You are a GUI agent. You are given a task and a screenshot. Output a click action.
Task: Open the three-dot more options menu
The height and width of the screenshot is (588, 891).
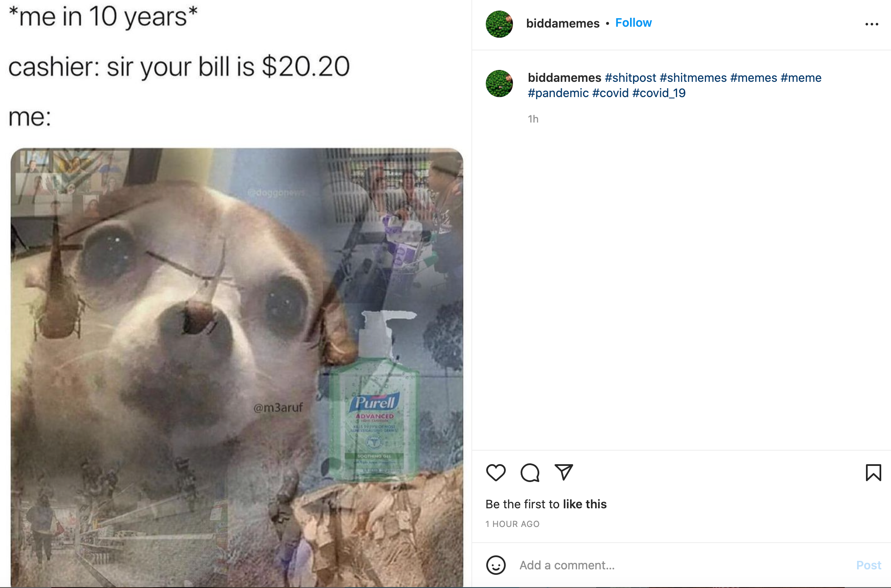pos(871,24)
